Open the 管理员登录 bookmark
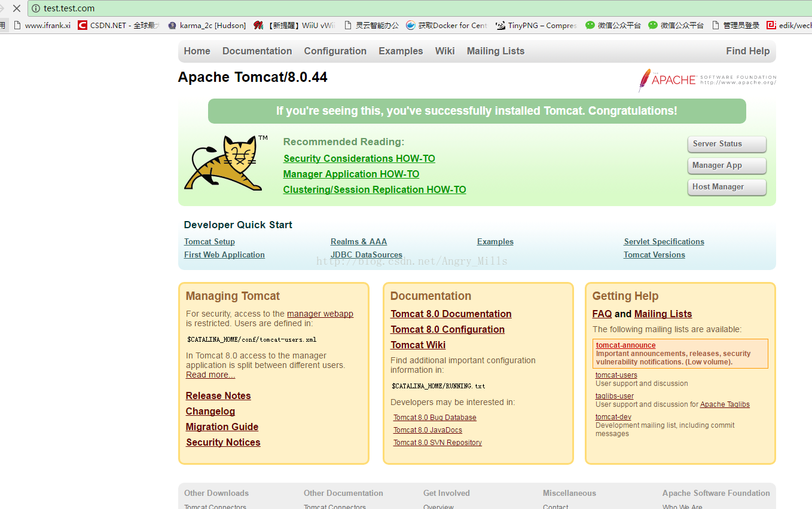Image resolution: width=812 pixels, height=509 pixels. coord(735,25)
